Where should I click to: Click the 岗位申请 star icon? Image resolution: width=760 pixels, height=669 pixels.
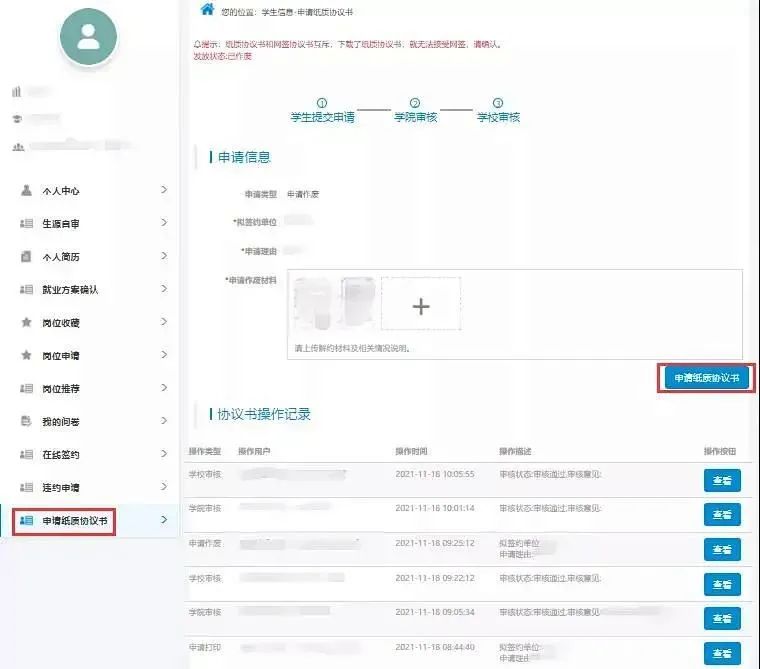click(x=26, y=355)
